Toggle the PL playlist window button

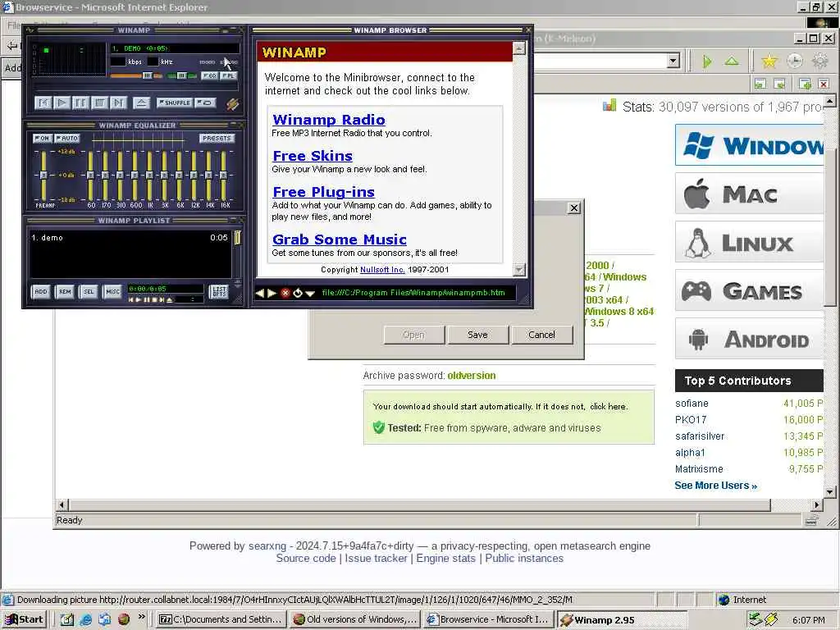point(229,75)
